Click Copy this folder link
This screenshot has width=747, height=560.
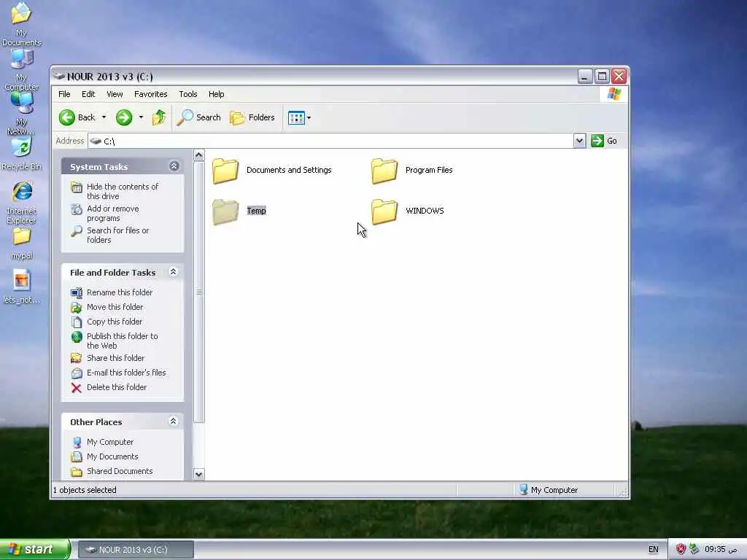coord(115,322)
